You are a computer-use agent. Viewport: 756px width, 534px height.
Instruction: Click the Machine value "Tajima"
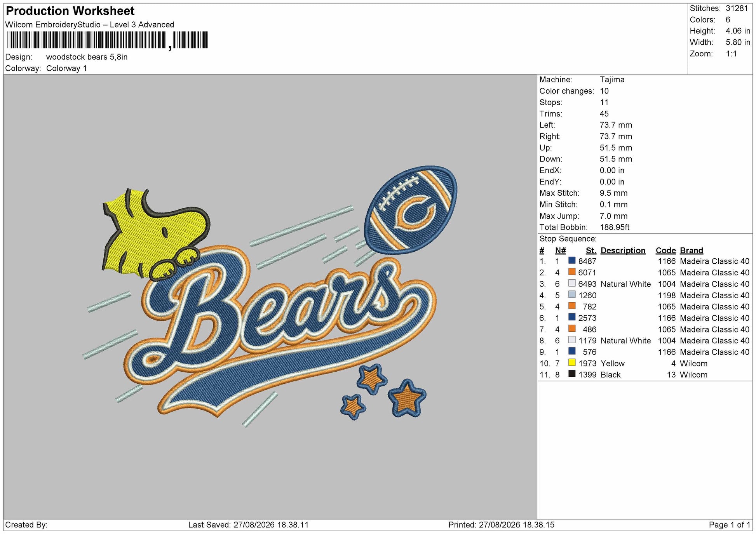pos(612,80)
